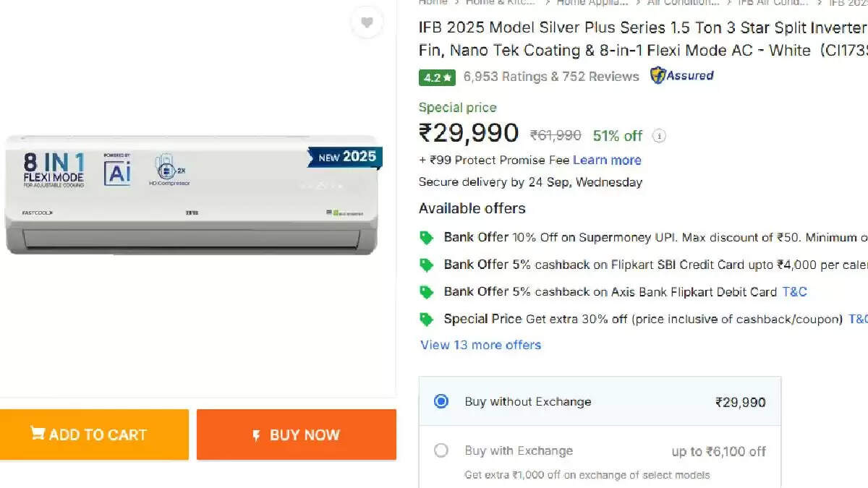View 6,953 Ratings & 752 Reviews
Image resolution: width=868 pixels, height=488 pixels.
[551, 76]
